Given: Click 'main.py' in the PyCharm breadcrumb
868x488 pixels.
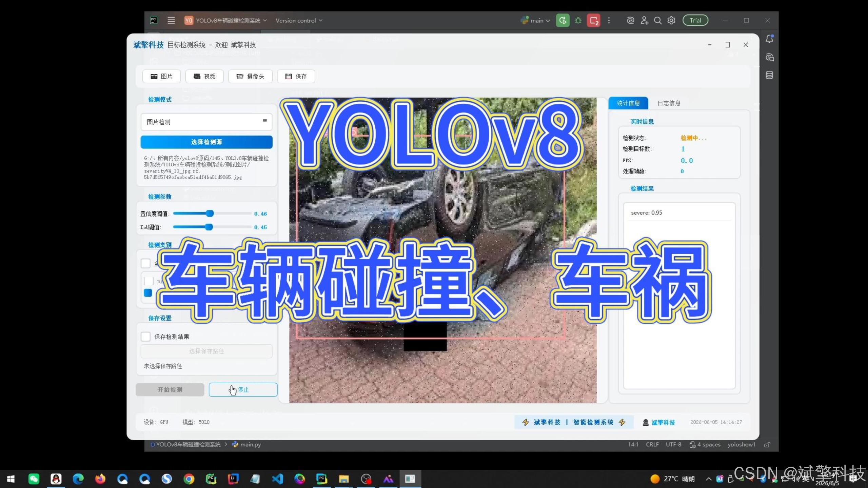Looking at the screenshot, I should click(x=247, y=445).
